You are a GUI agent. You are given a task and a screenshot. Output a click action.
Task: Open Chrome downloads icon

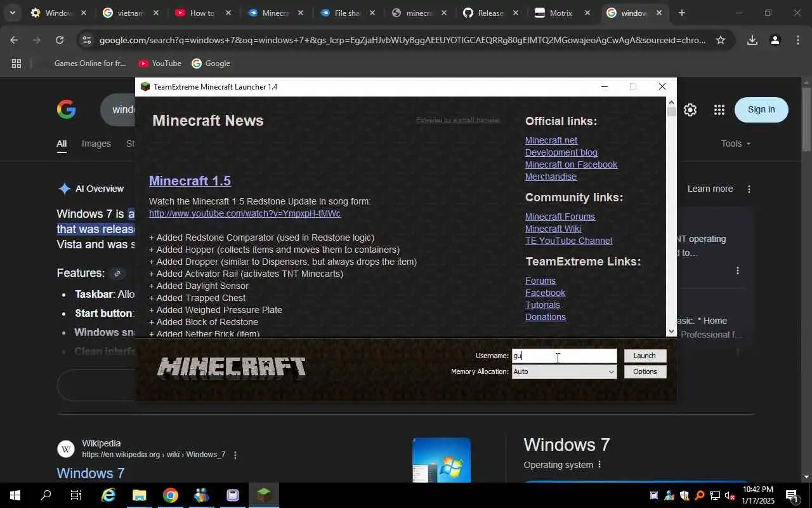[x=752, y=40]
